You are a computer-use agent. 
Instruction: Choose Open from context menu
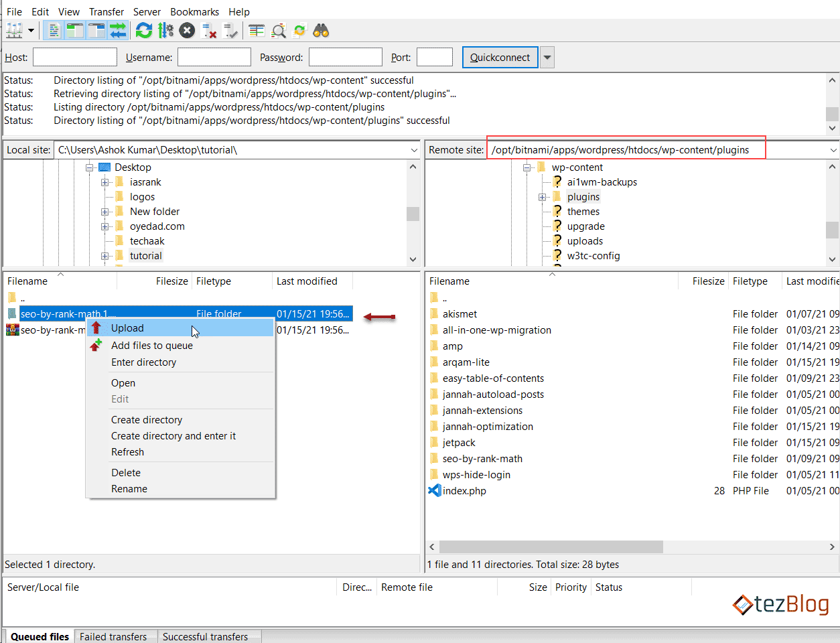(180, 383)
